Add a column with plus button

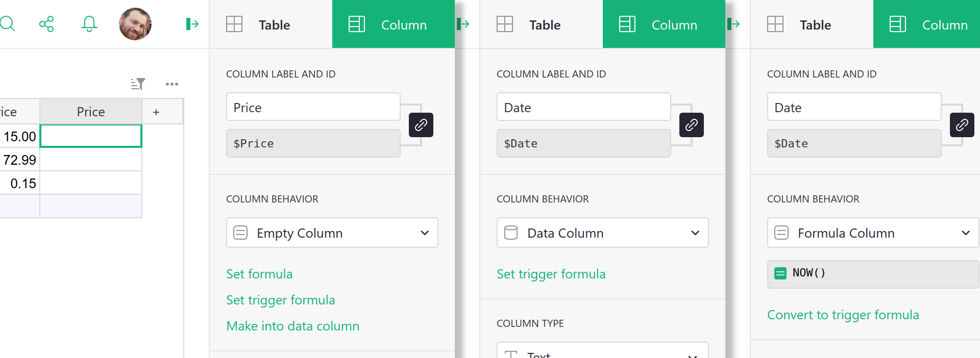pyautogui.click(x=156, y=112)
